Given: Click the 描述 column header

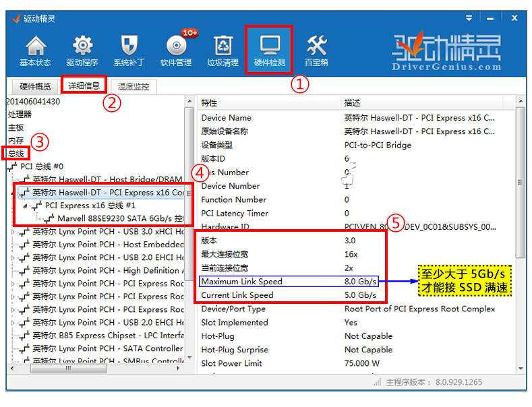Looking at the screenshot, I should (x=421, y=103).
